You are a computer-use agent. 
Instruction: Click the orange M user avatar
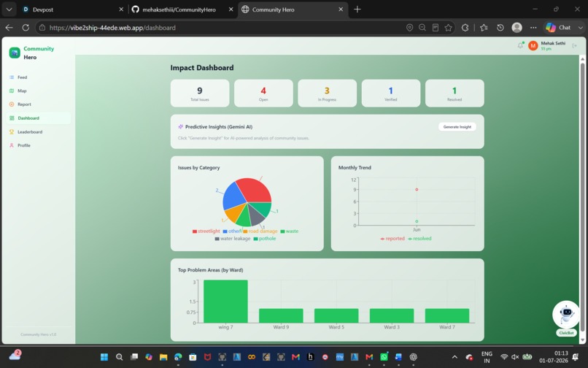click(533, 46)
